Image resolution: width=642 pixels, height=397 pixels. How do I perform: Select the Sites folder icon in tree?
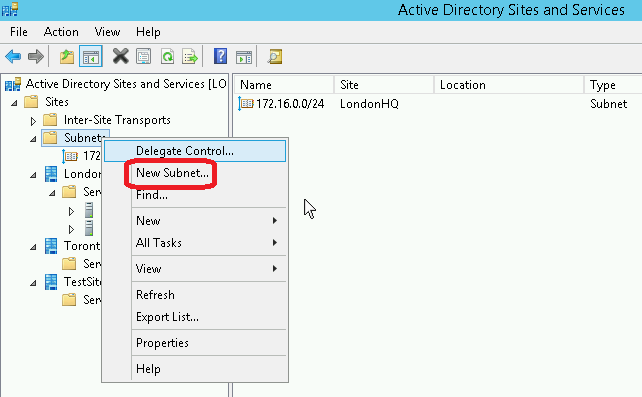coord(31,101)
